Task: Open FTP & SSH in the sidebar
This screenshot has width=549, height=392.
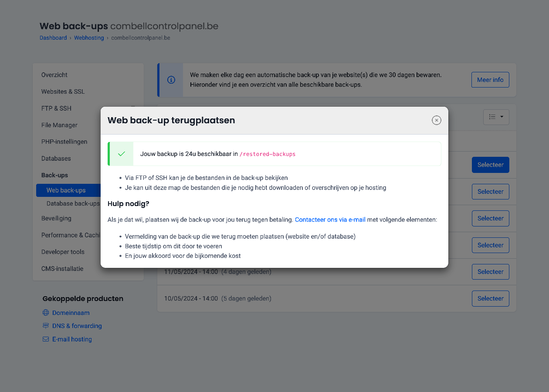Action: point(56,108)
